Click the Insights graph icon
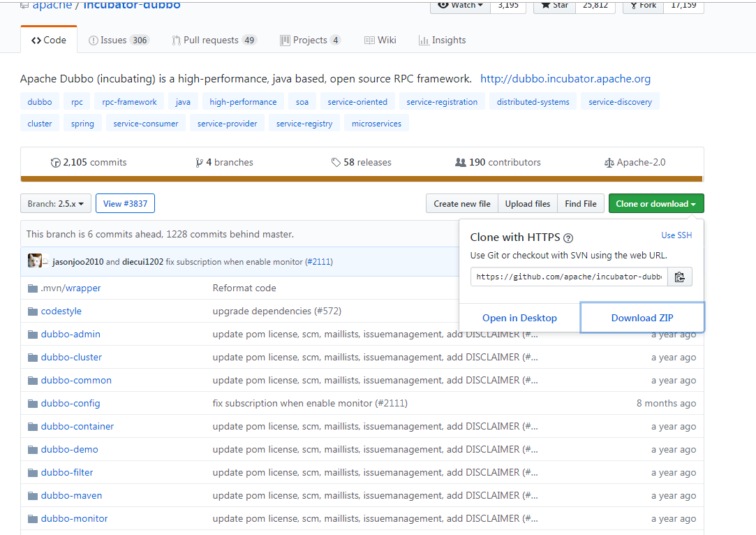This screenshot has height=535, width=756. pos(424,41)
